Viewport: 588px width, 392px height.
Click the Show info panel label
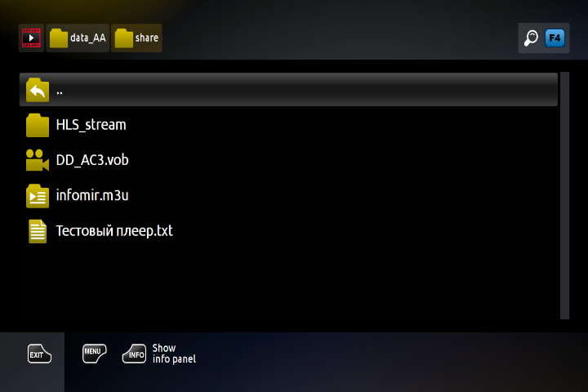pyautogui.click(x=174, y=354)
